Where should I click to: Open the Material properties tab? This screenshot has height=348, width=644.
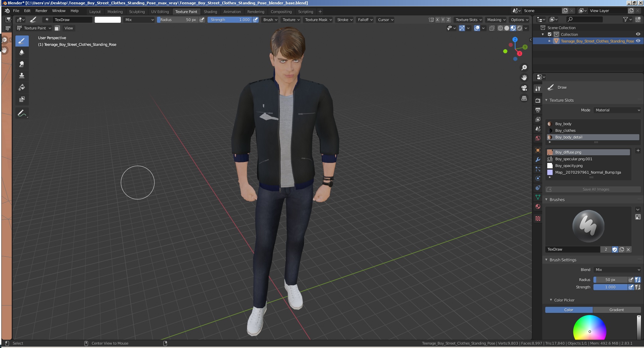click(x=538, y=206)
